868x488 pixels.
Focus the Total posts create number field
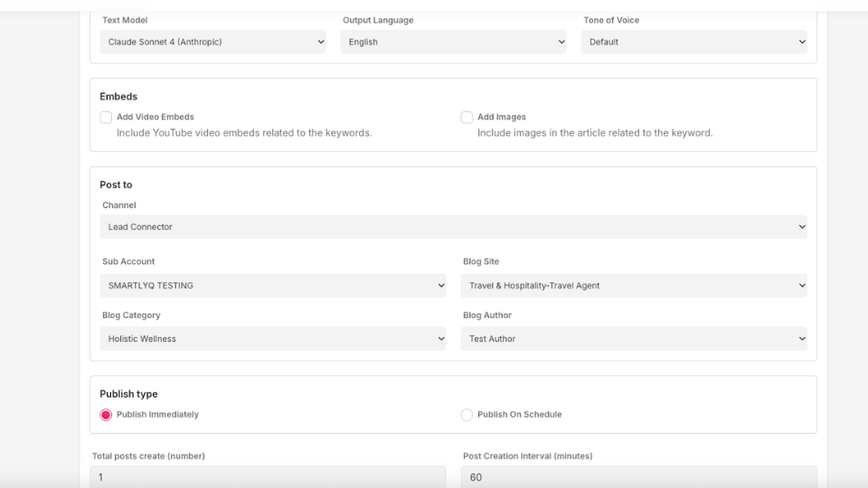269,477
